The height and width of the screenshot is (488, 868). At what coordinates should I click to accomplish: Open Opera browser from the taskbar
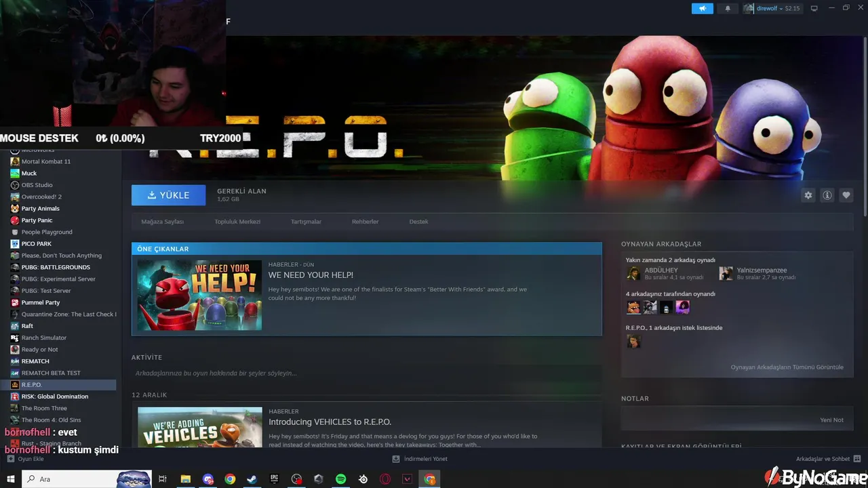(385, 479)
